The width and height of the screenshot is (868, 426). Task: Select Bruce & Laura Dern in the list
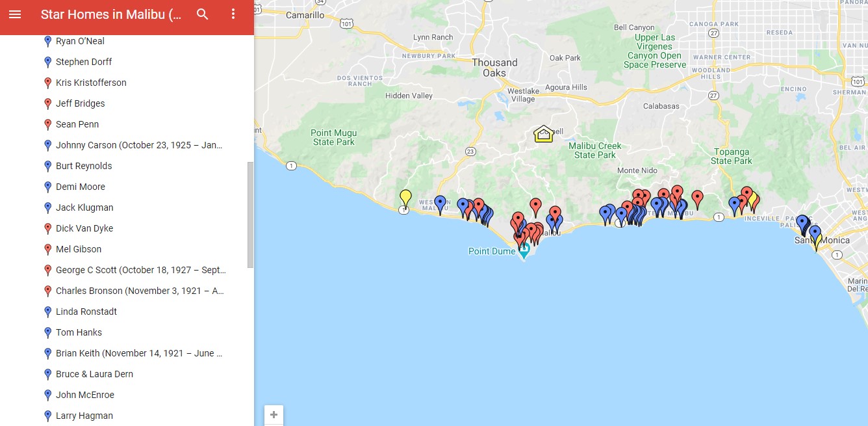[94, 374]
